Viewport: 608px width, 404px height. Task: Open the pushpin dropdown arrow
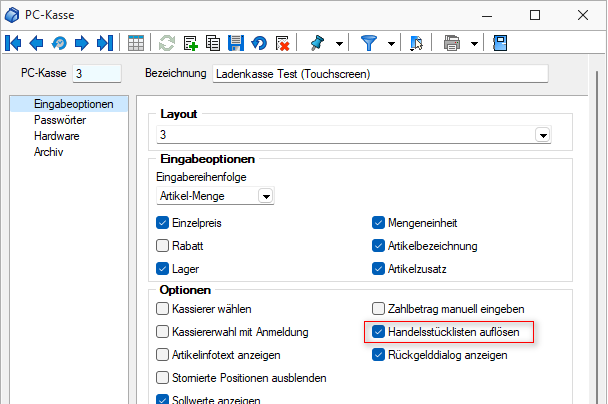tap(339, 43)
